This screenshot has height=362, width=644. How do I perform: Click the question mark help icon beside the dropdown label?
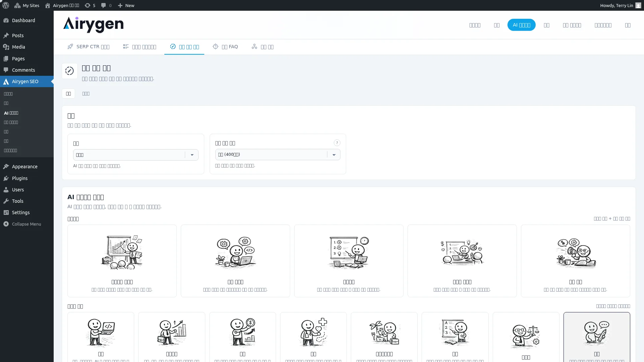pos(337,143)
